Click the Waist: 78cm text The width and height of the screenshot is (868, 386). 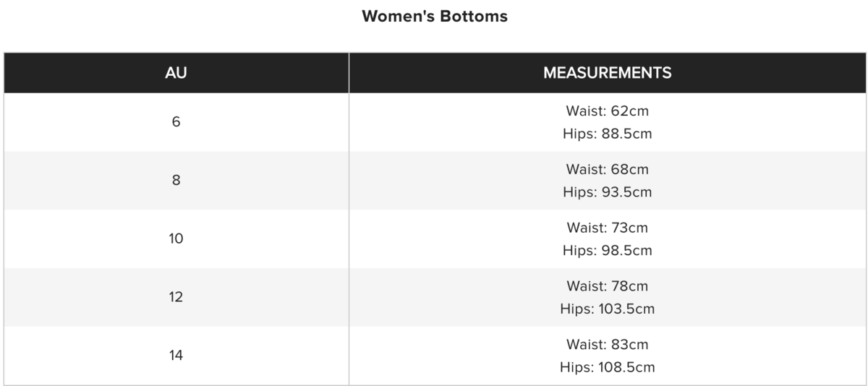607,286
